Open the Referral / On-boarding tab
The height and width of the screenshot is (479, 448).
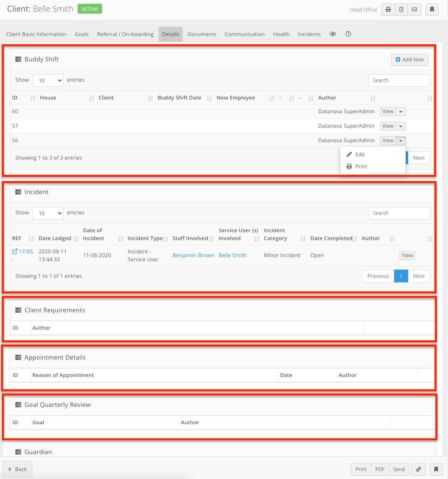tap(125, 34)
